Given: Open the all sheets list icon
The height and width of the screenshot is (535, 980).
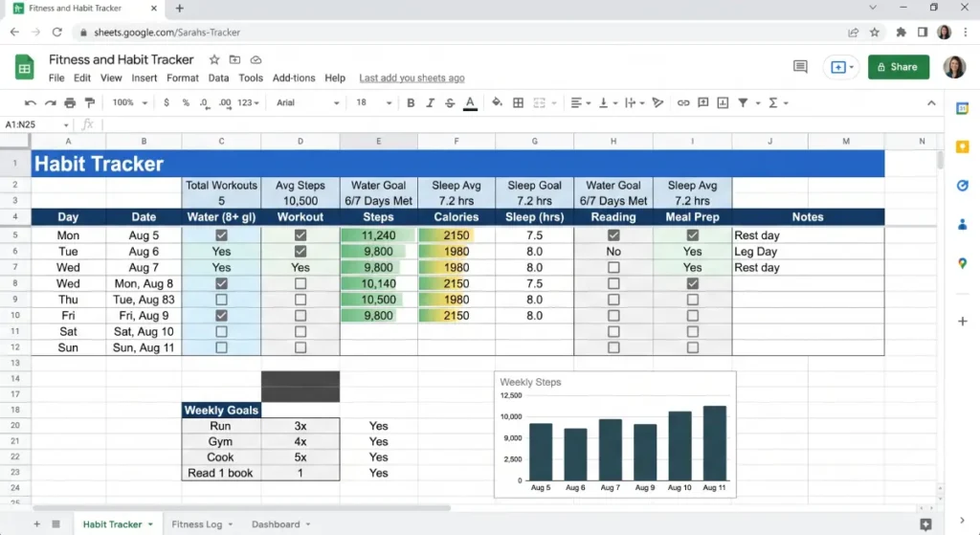Looking at the screenshot, I should (56, 524).
